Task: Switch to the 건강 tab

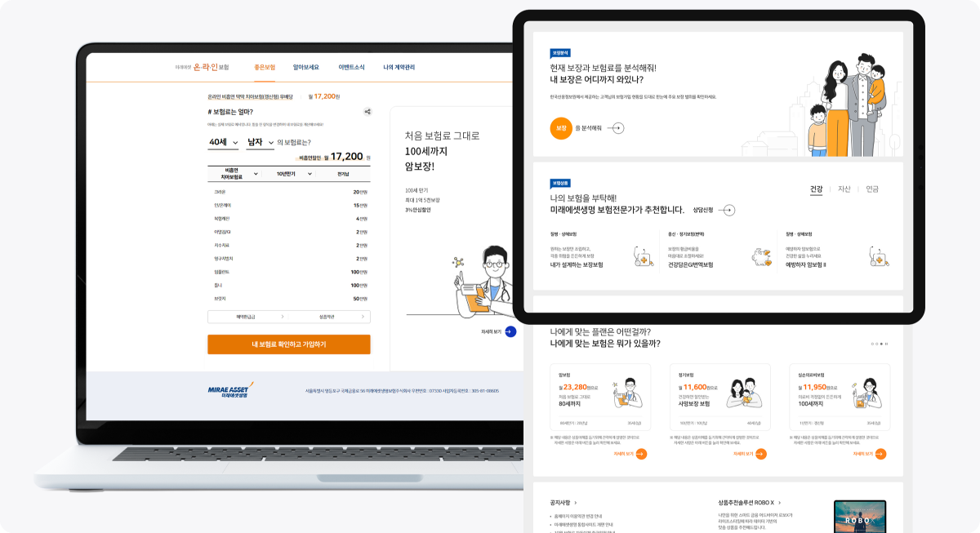Action: point(816,189)
